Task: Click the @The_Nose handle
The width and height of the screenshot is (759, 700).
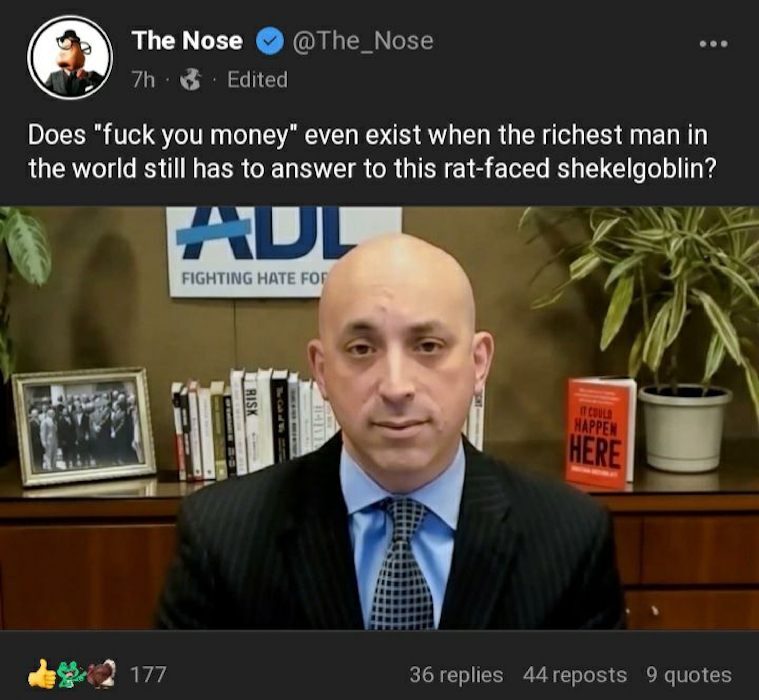Action: [x=363, y=41]
